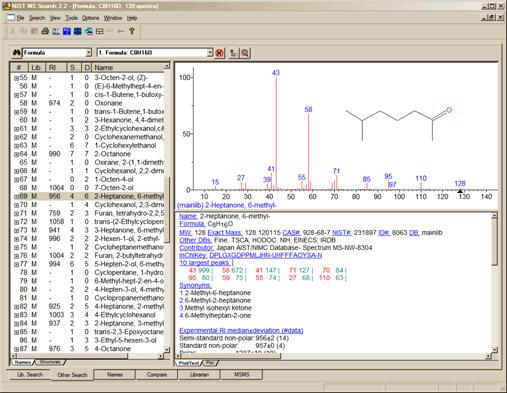Open the Search menu
Image resolution: width=507 pixels, height=393 pixels.
click(37, 18)
